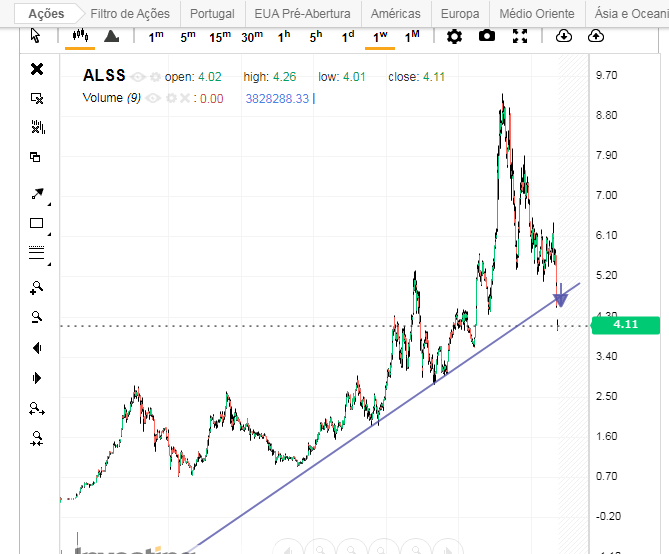This screenshot has width=669, height=554.
Task: Set 1 hour timeframe
Action: tap(284, 37)
